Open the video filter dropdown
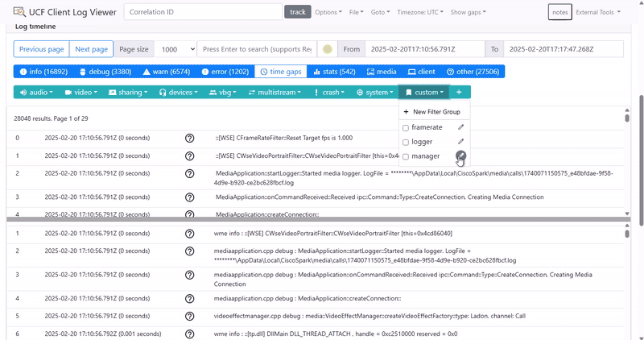Viewport: 644px width, 340px height. (81, 92)
